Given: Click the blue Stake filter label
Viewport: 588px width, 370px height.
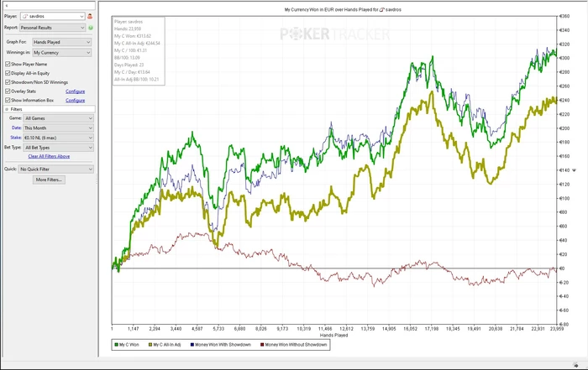Looking at the screenshot, I should coord(16,138).
